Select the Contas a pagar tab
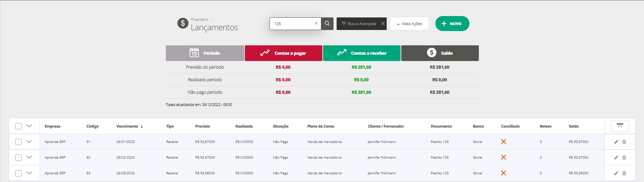644x182 pixels. (283, 53)
